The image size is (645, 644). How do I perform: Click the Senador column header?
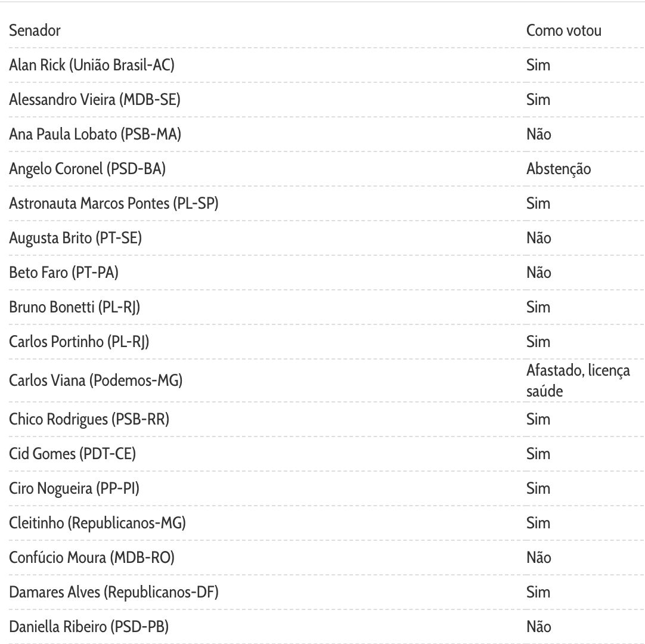(x=35, y=30)
